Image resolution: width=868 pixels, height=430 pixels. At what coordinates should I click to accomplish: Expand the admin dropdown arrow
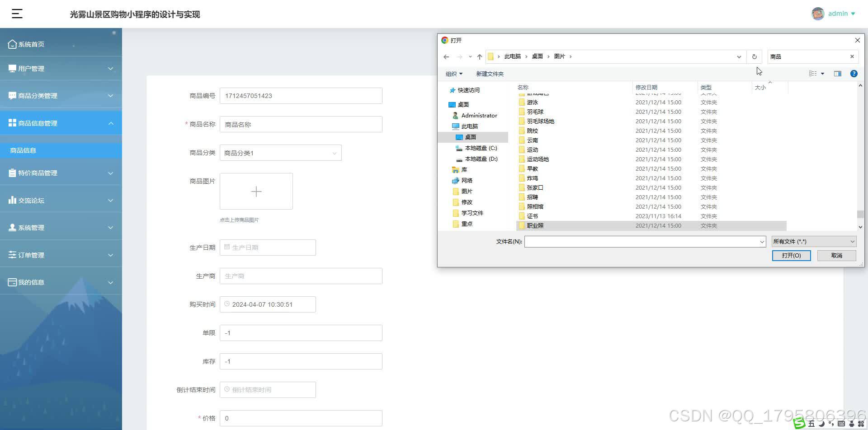click(x=853, y=14)
